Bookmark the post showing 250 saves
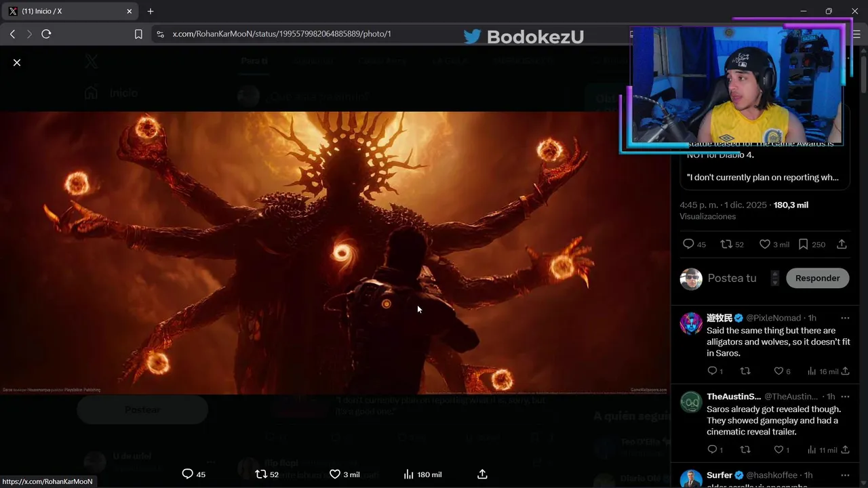868x488 pixels. (803, 244)
